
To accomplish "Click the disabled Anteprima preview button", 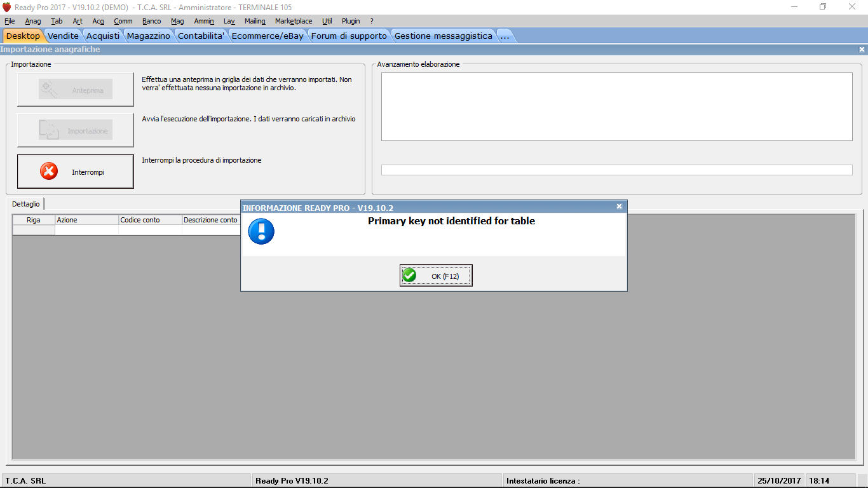I will click(x=76, y=90).
